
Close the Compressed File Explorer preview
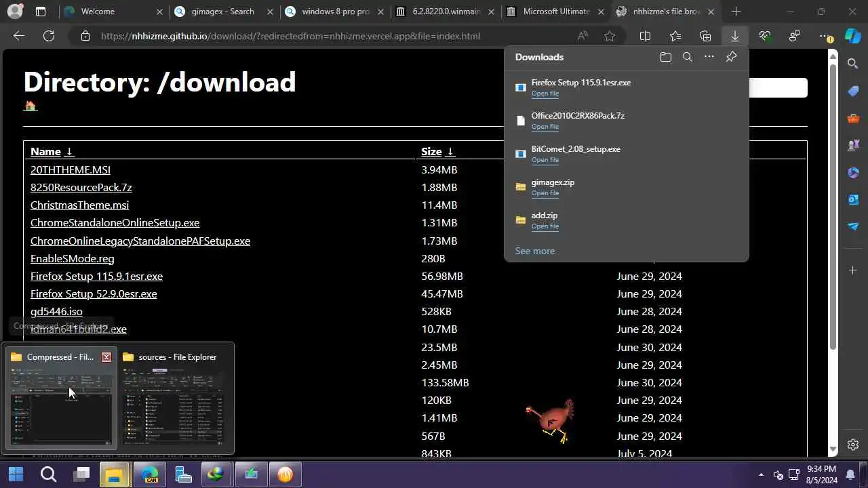(106, 357)
